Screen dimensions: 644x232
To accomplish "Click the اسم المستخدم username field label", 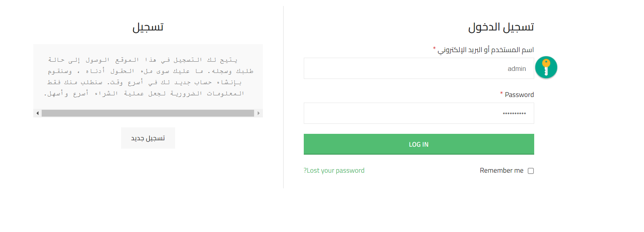I will tap(485, 50).
